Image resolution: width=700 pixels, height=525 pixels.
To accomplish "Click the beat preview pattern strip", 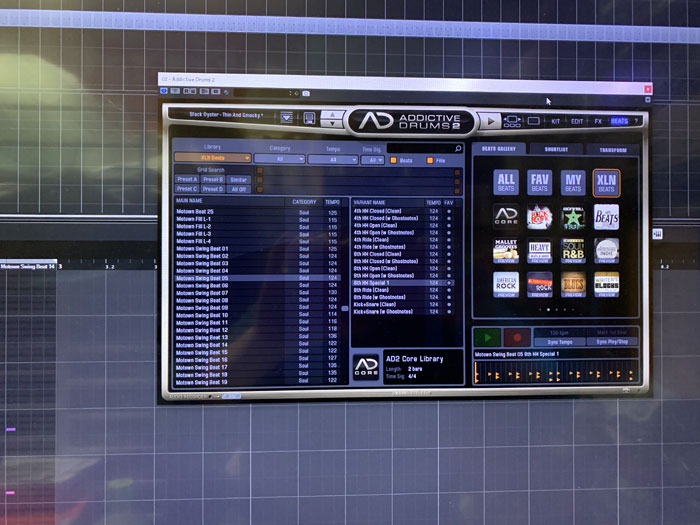I will (x=556, y=373).
